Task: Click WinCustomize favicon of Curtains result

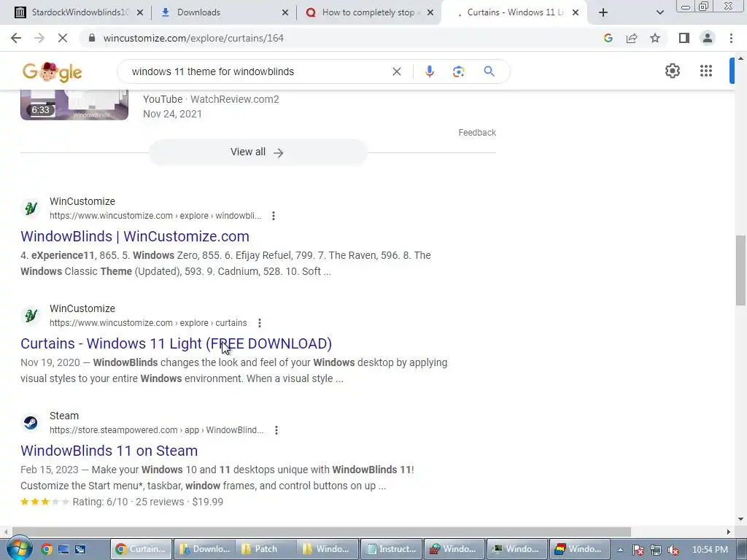Action: [x=31, y=315]
